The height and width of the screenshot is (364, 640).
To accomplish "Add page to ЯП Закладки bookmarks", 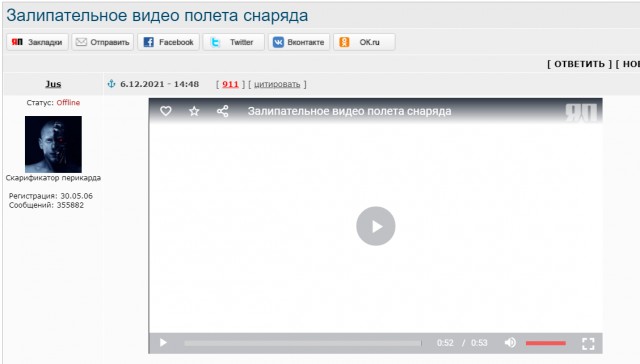I will click(x=37, y=42).
